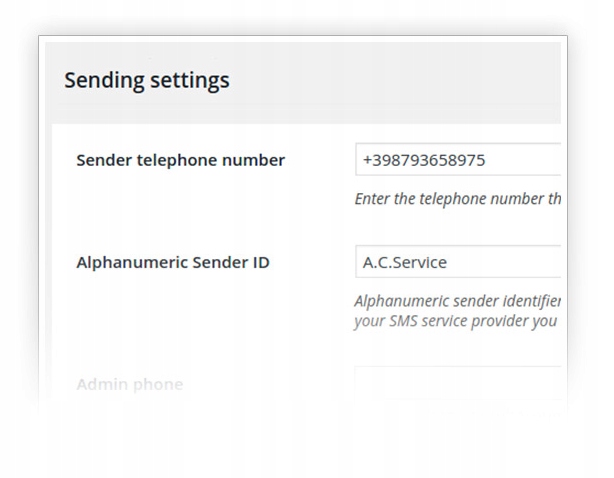Click the word 'Service' in the Sender ID field
614x478 pixels.
(420, 262)
